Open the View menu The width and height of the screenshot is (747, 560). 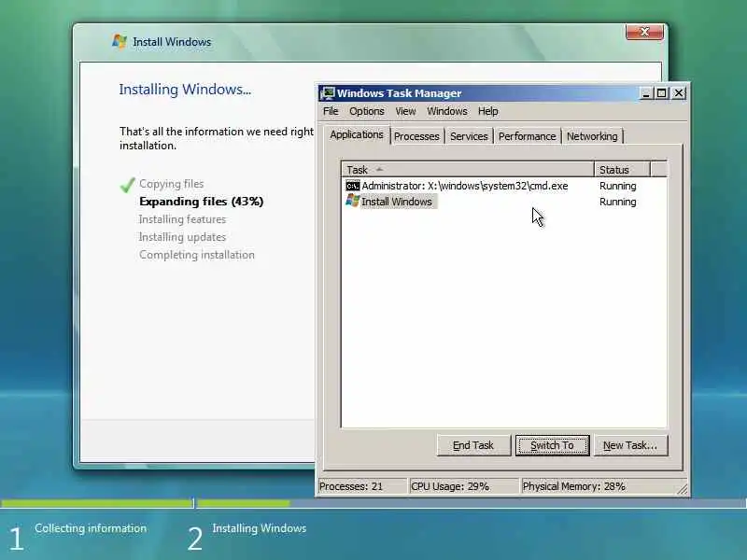coord(405,111)
